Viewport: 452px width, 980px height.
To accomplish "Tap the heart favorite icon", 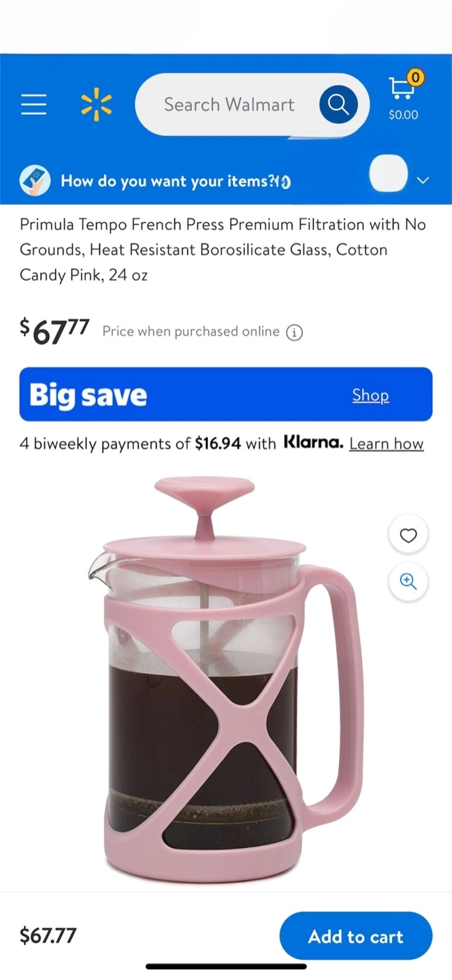I will tap(408, 536).
